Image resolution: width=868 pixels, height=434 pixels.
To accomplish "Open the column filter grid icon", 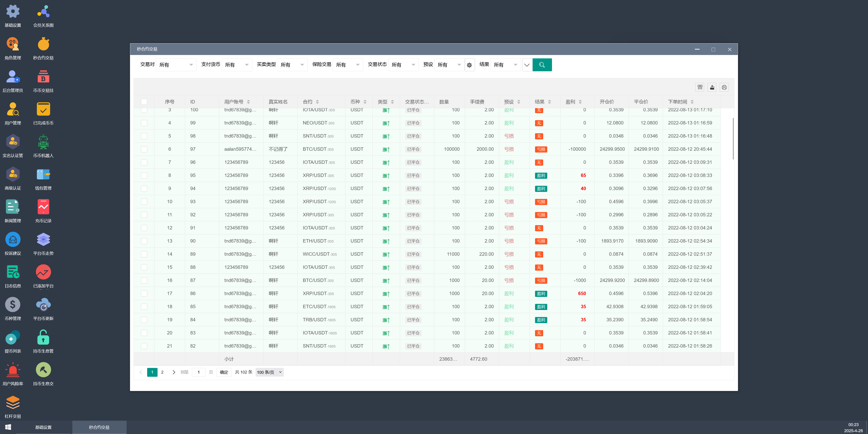I will tap(700, 87).
